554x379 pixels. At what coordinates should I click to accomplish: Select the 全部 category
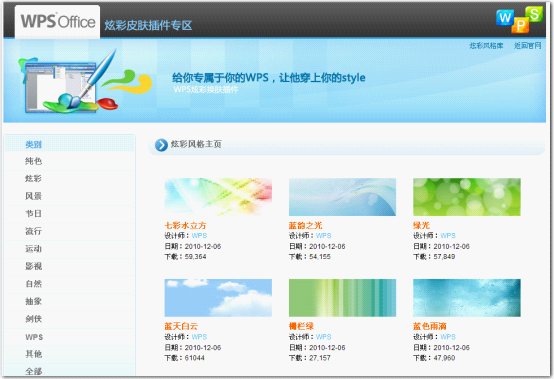coord(34,371)
